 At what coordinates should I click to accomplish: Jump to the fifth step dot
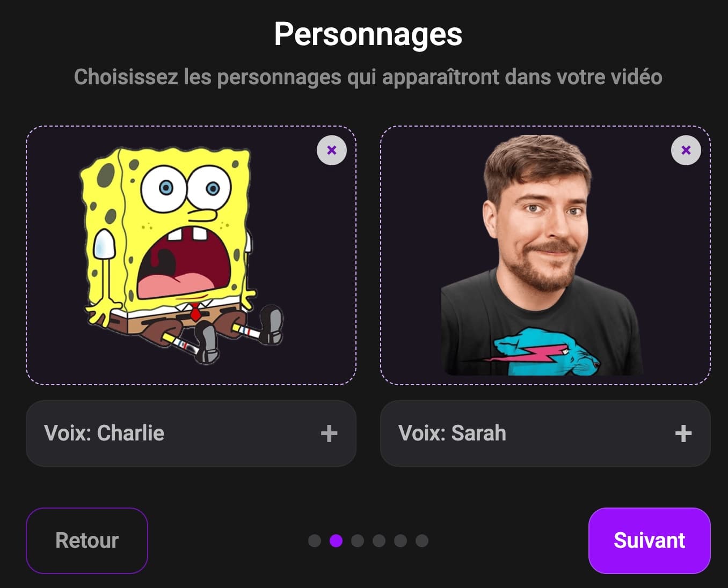(401, 541)
